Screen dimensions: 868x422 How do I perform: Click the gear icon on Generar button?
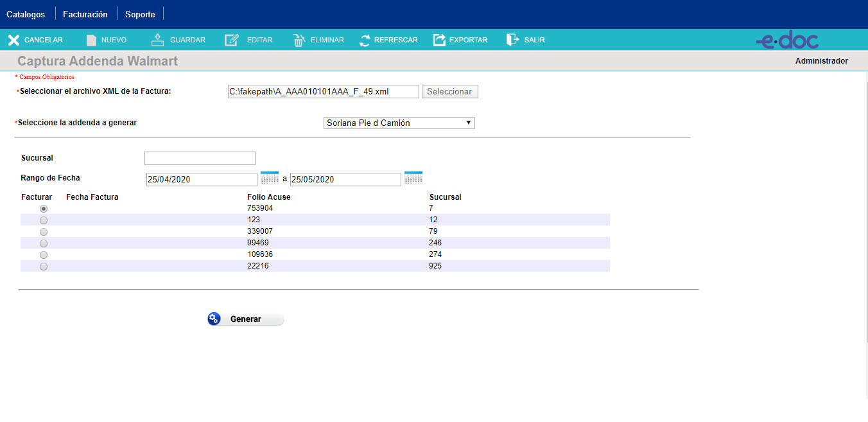point(214,319)
